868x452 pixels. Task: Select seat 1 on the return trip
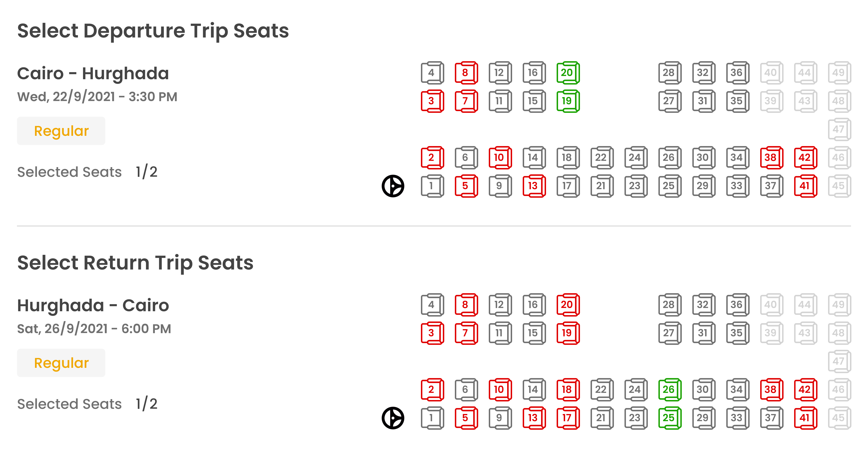(432, 418)
